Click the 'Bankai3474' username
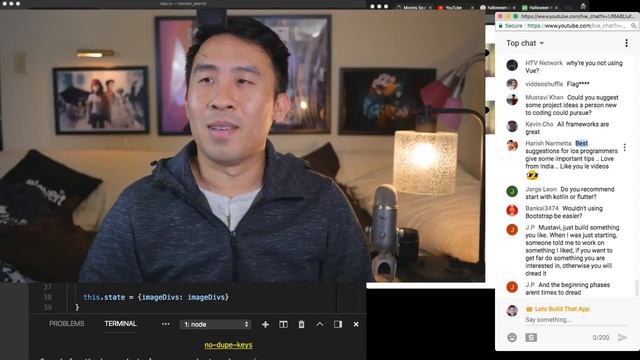 (542, 209)
